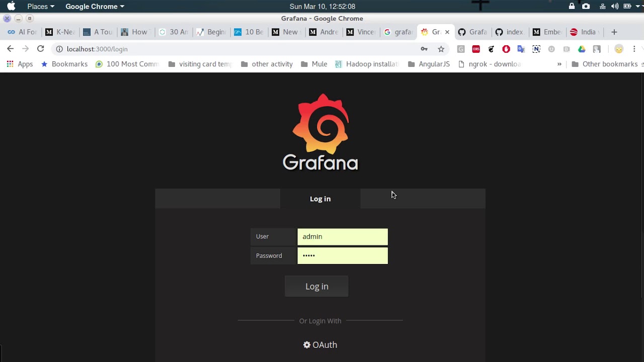The image size is (644, 362).
Task: Switch to the GitHub Grafa tab
Action: pos(472,32)
